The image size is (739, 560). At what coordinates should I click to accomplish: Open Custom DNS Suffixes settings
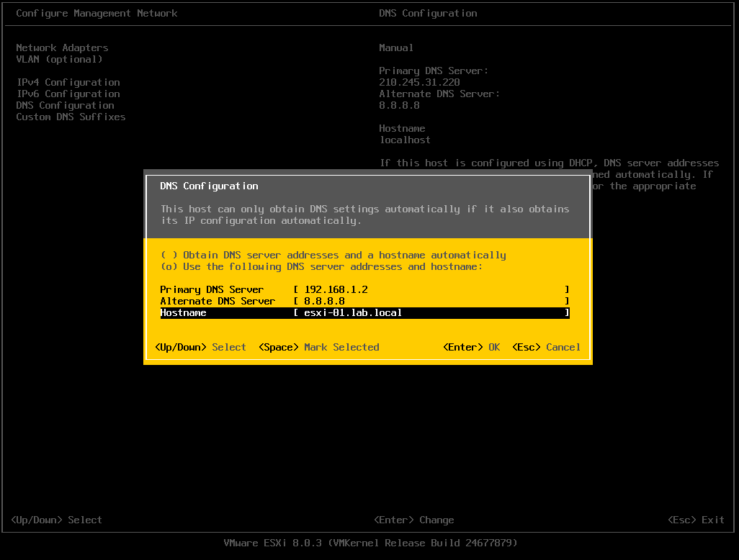pyautogui.click(x=70, y=117)
